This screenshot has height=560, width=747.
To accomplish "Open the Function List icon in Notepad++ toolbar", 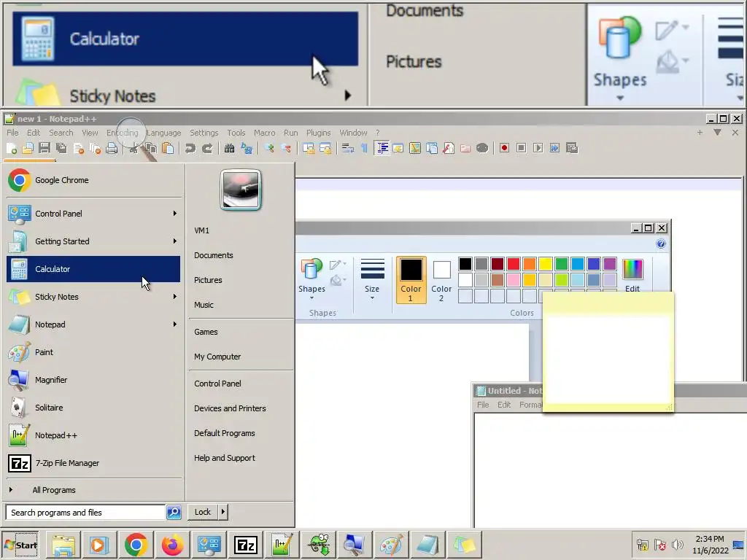I will coord(449,148).
